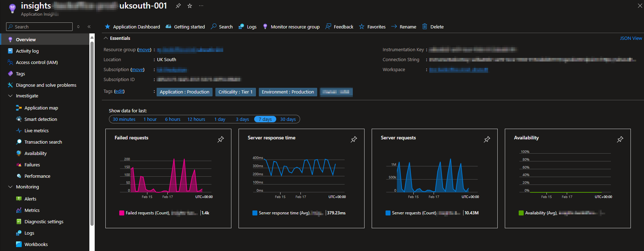
Task: Open Monitor resource group
Action: (x=291, y=27)
